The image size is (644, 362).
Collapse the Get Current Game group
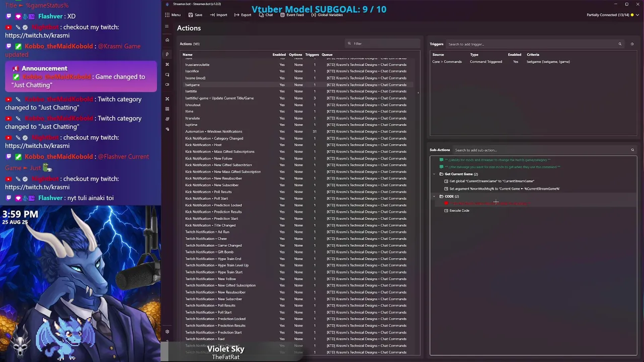click(435, 174)
